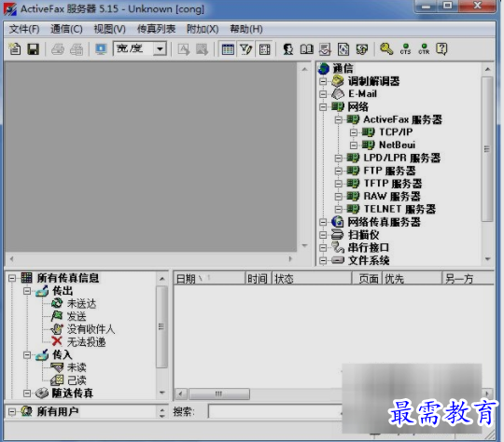Select the E-Mail tree node
The height and width of the screenshot is (442, 504).
(x=362, y=94)
